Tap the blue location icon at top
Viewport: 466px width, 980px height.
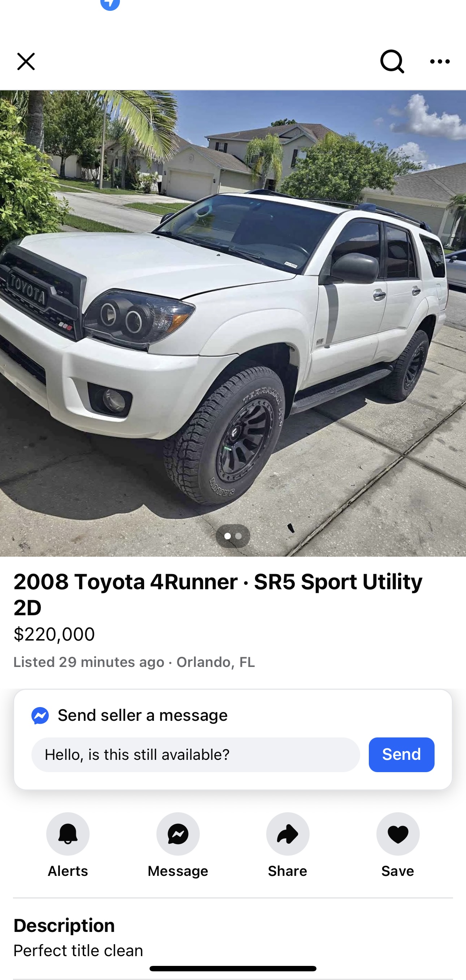tap(110, 4)
